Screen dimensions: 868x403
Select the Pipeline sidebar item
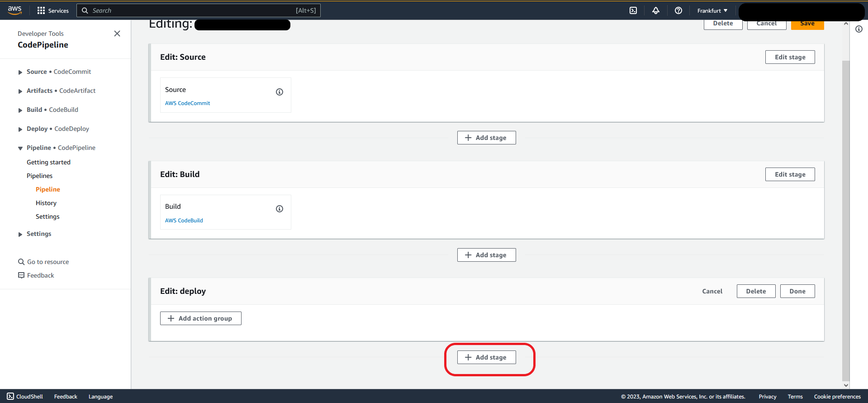click(x=48, y=189)
